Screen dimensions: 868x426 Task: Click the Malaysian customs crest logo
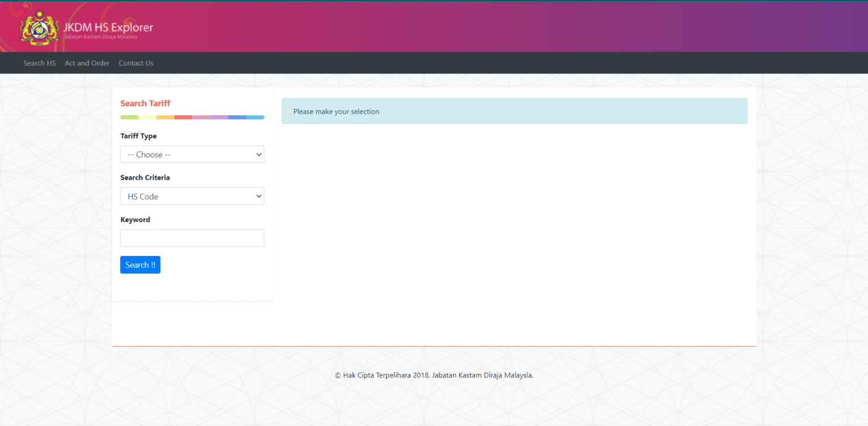pyautogui.click(x=40, y=27)
